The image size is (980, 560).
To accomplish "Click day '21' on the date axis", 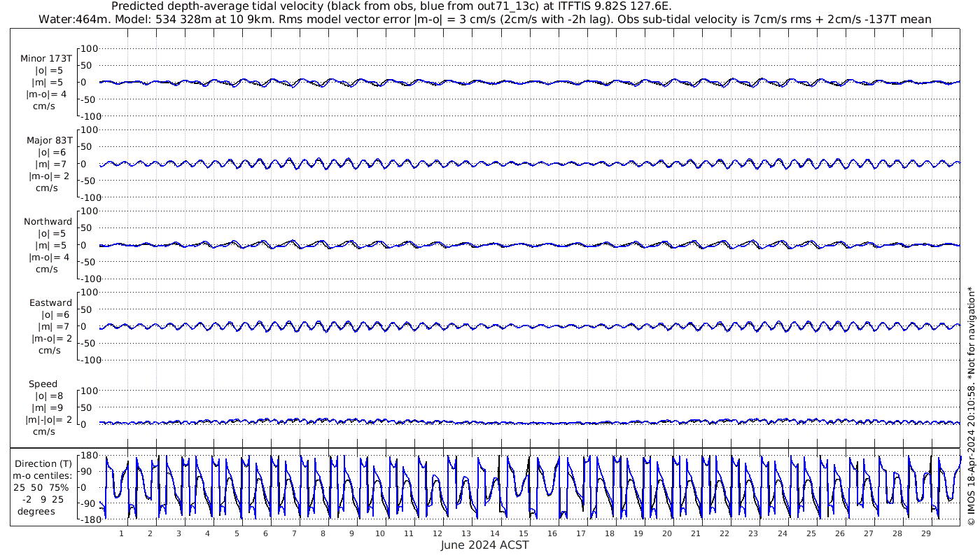I will pos(696,533).
